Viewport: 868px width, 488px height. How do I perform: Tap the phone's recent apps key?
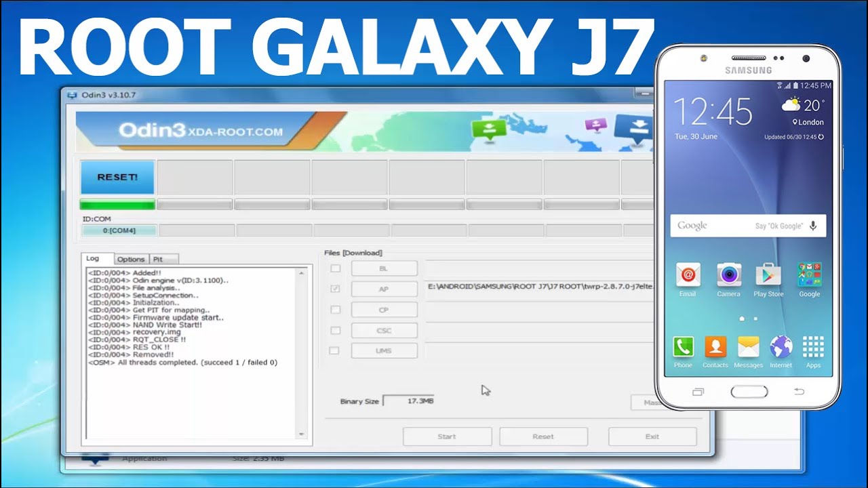(x=698, y=392)
